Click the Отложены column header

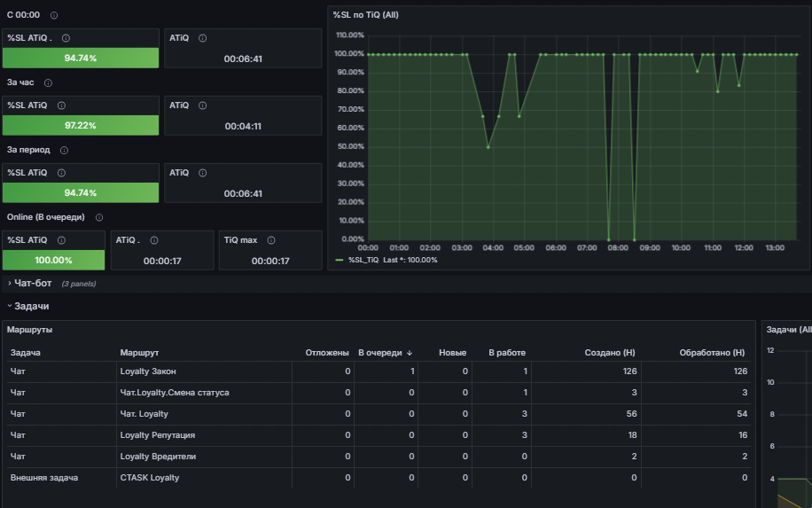pyautogui.click(x=327, y=353)
